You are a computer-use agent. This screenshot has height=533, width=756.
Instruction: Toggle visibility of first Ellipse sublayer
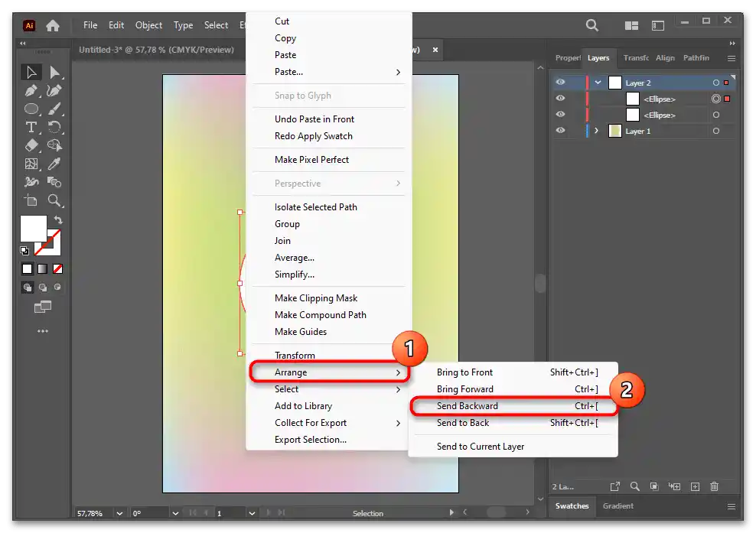coord(560,99)
